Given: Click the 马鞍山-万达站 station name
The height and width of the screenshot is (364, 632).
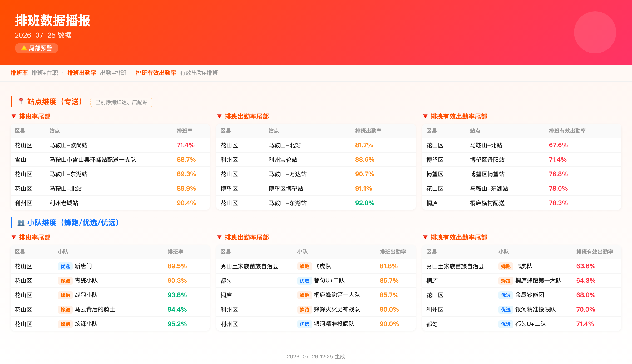Looking at the screenshot, I should [x=288, y=174].
